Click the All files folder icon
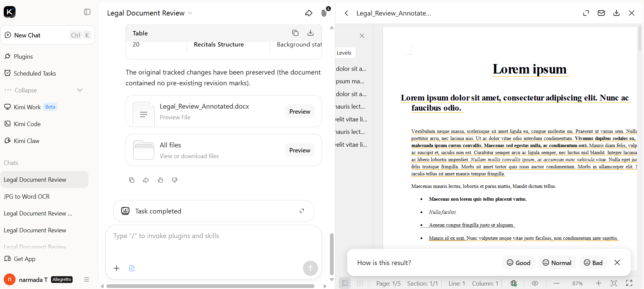 [144, 150]
